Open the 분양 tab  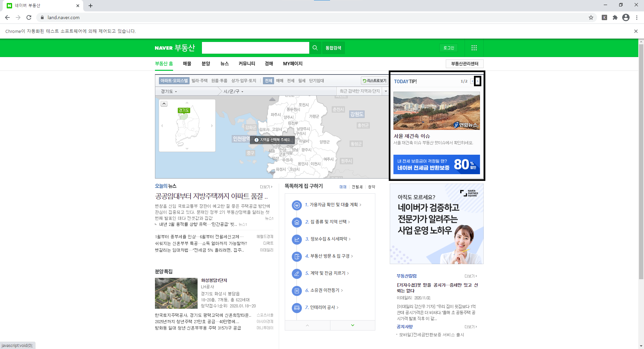tap(206, 63)
